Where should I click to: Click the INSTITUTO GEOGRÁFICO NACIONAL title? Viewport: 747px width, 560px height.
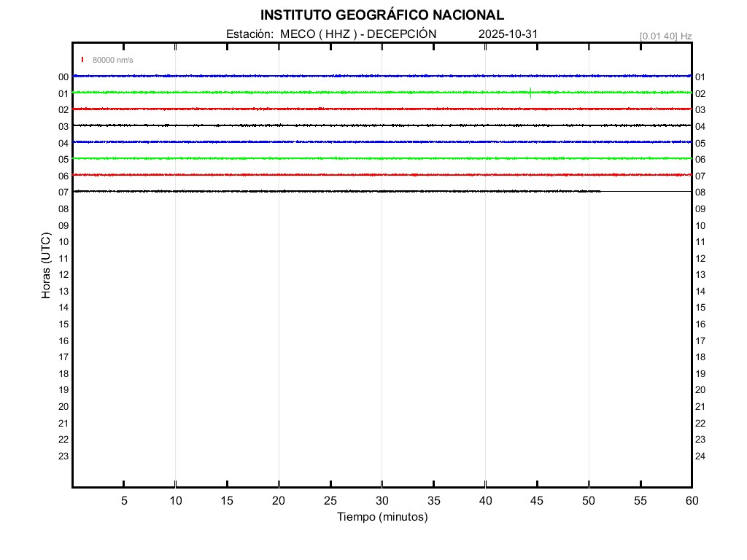[382, 15]
